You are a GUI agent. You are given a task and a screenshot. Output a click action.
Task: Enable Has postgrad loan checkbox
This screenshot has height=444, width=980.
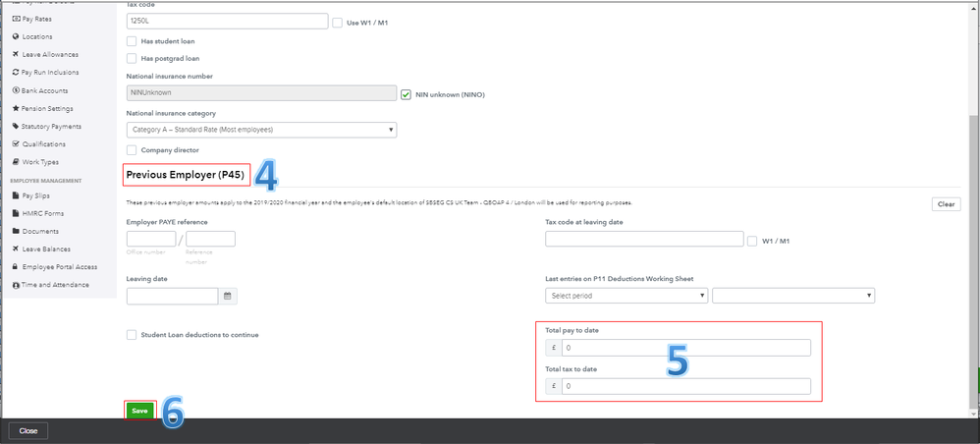(132, 58)
